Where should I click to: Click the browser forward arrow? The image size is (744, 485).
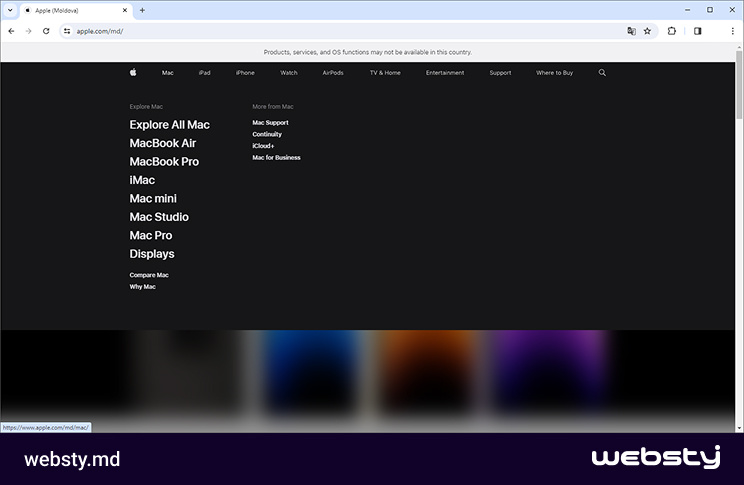click(28, 31)
